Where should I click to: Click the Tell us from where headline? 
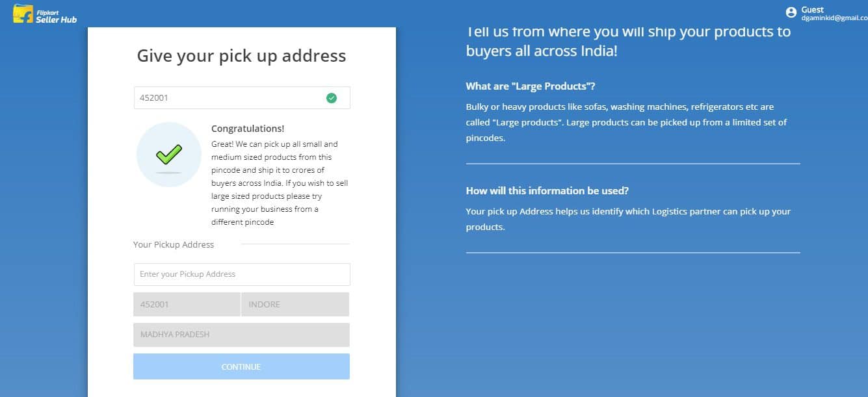tap(628, 41)
